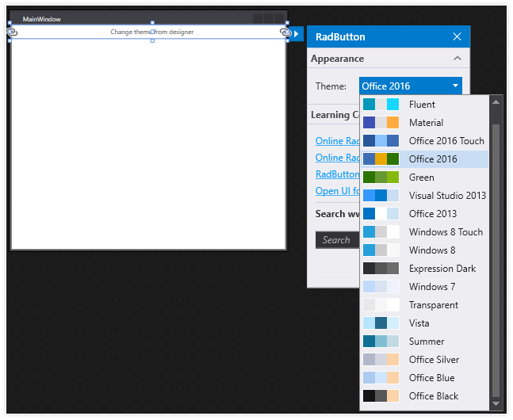Select the Windows 7 theme
Screen dimensions: 513x420
click(425, 287)
